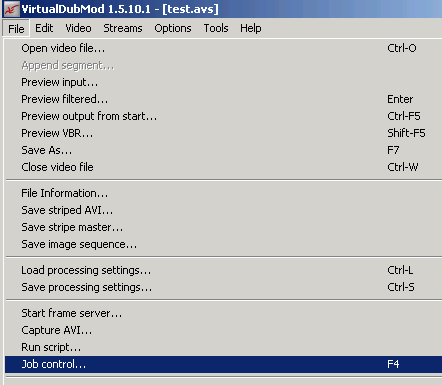Close the open File menu
This screenshot has height=385, width=442.
point(16,29)
